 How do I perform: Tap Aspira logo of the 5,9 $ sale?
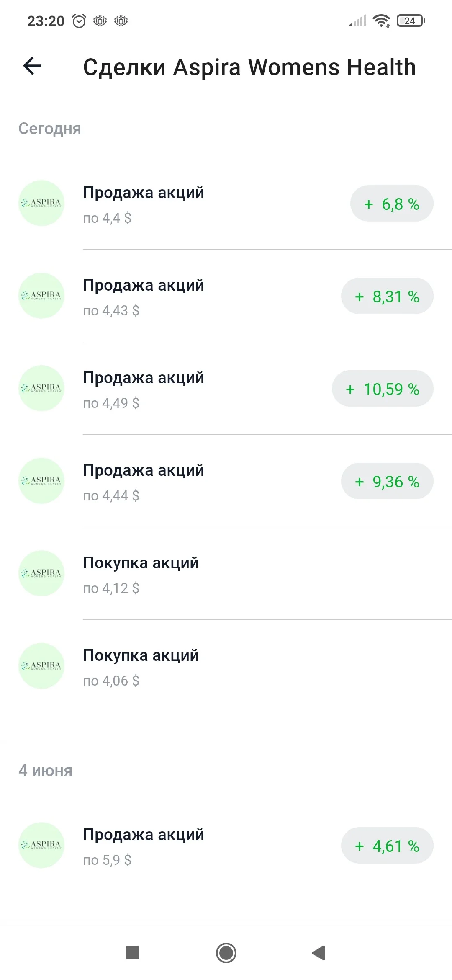[x=41, y=845]
